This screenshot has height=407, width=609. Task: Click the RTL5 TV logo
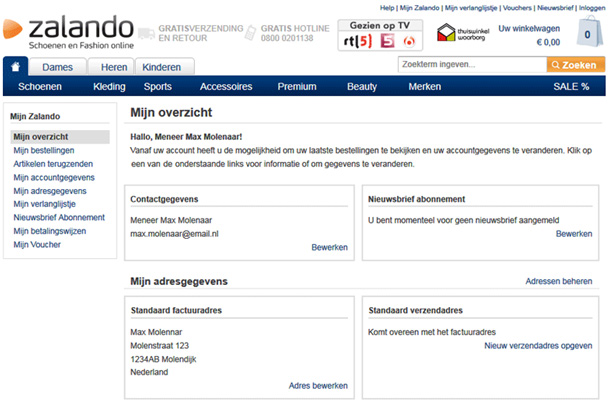click(358, 41)
